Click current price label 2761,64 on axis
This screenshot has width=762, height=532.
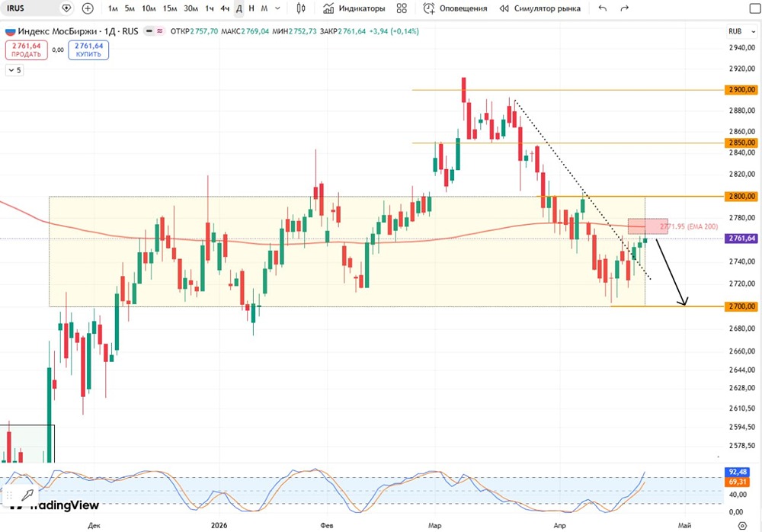click(741, 239)
